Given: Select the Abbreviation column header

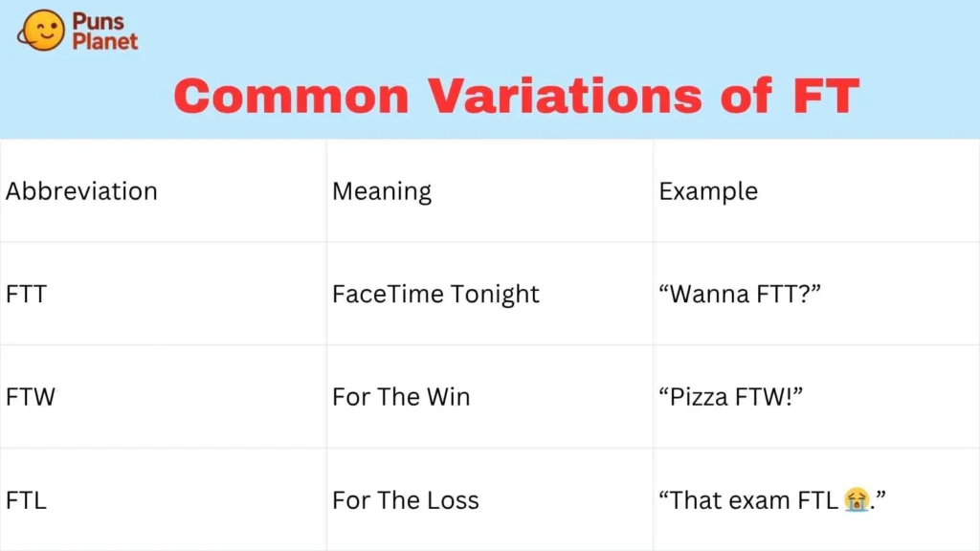Looking at the screenshot, I should [x=81, y=191].
